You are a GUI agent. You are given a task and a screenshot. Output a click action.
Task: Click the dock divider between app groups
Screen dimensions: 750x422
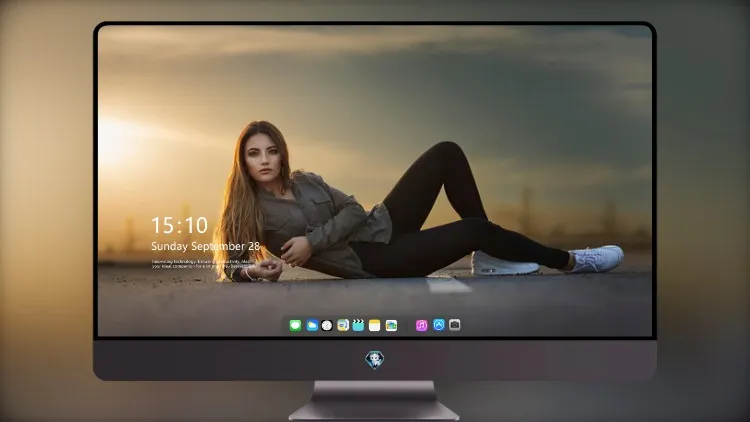click(x=407, y=325)
